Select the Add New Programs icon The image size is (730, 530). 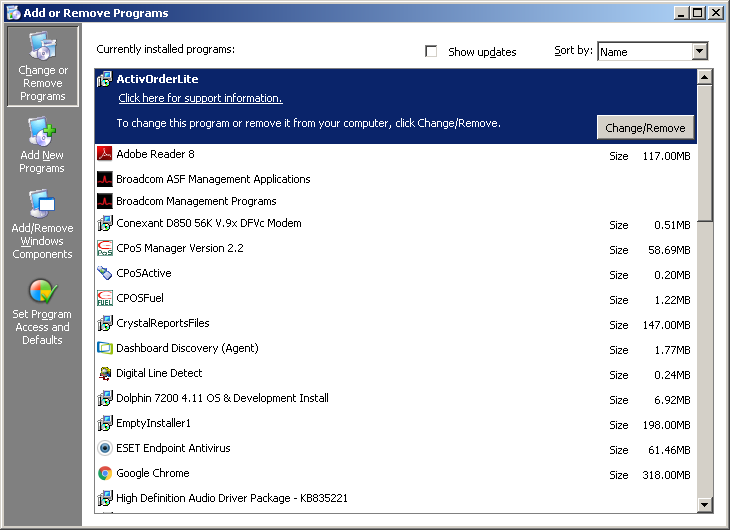[41, 132]
